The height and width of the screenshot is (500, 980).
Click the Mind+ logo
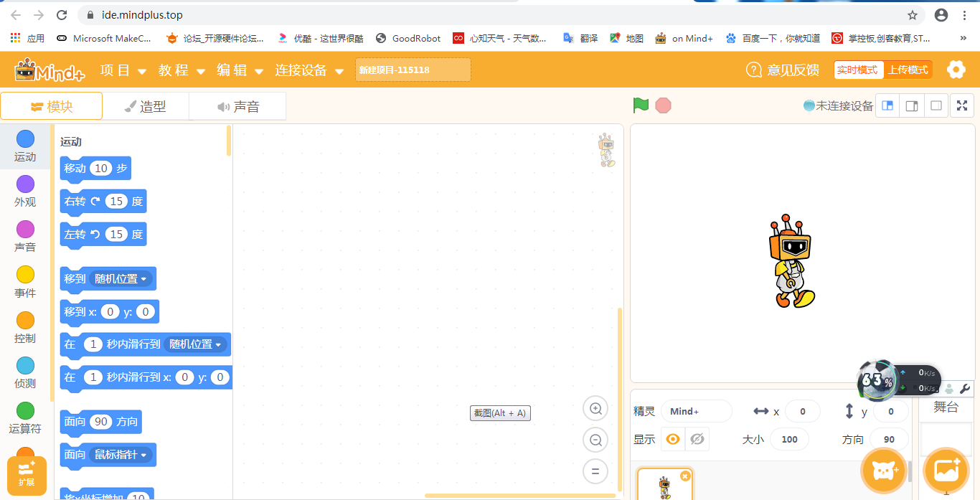[x=50, y=70]
